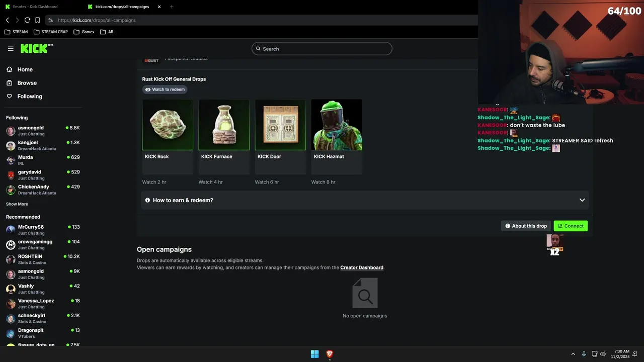The width and height of the screenshot is (644, 362).
Task: Click Rust Kick Off General Drops title
Action: click(174, 79)
